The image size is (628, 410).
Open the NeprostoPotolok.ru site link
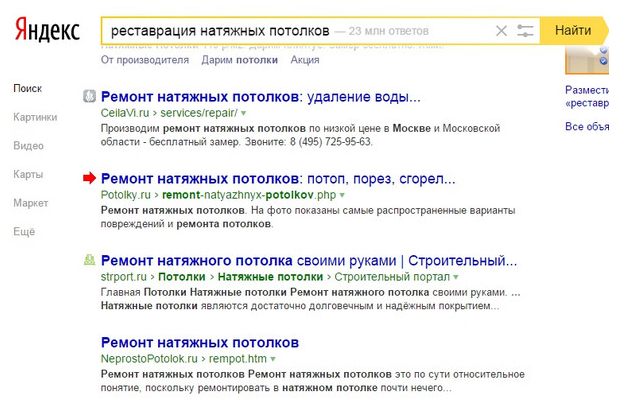[149, 359]
